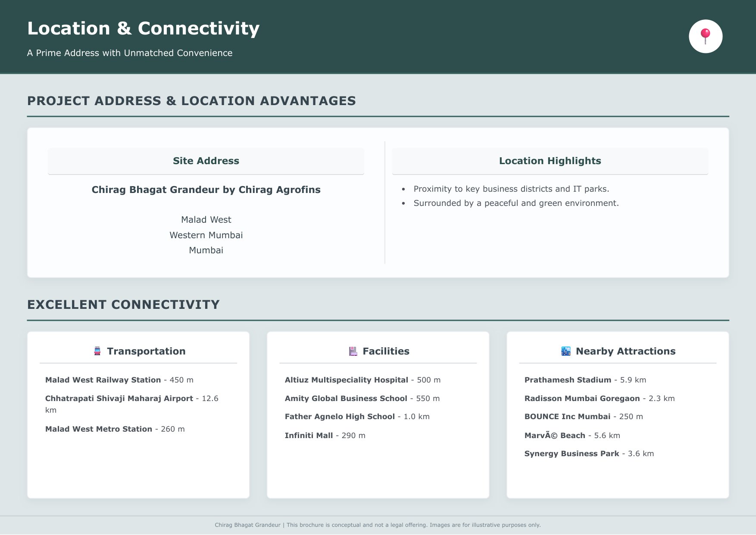Click Malad West Metro Station entry

click(x=115, y=429)
